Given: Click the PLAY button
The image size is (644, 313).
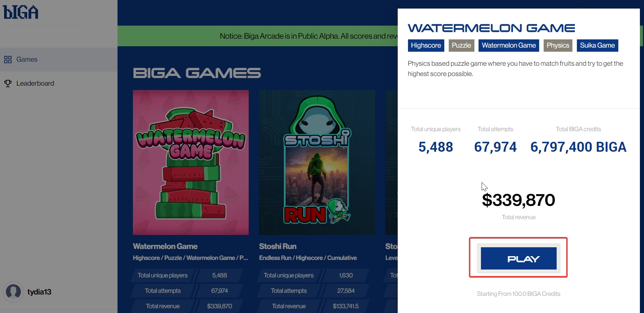Looking at the screenshot, I should pos(519,259).
